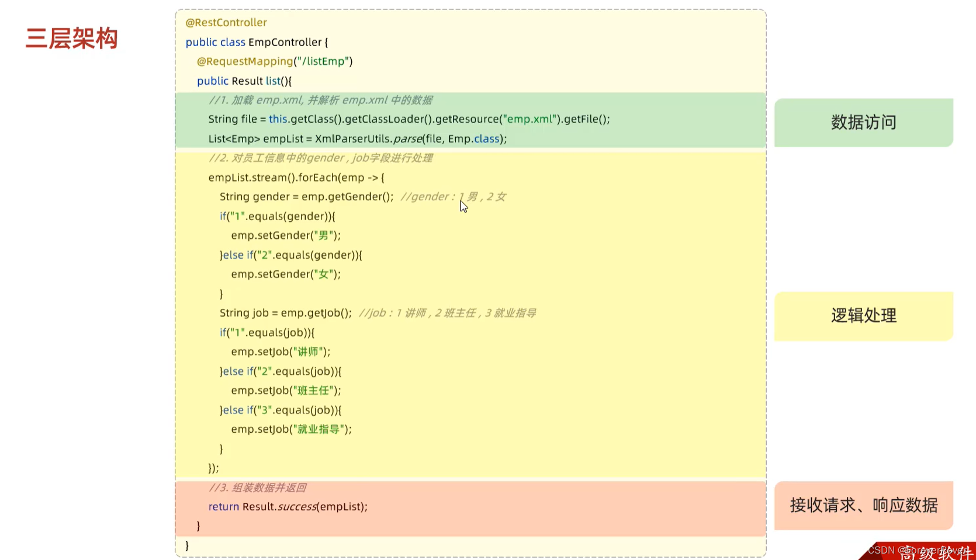Click the @RequestMapping("/listEmp") line
Screen dimensions: 976x560
click(x=275, y=61)
